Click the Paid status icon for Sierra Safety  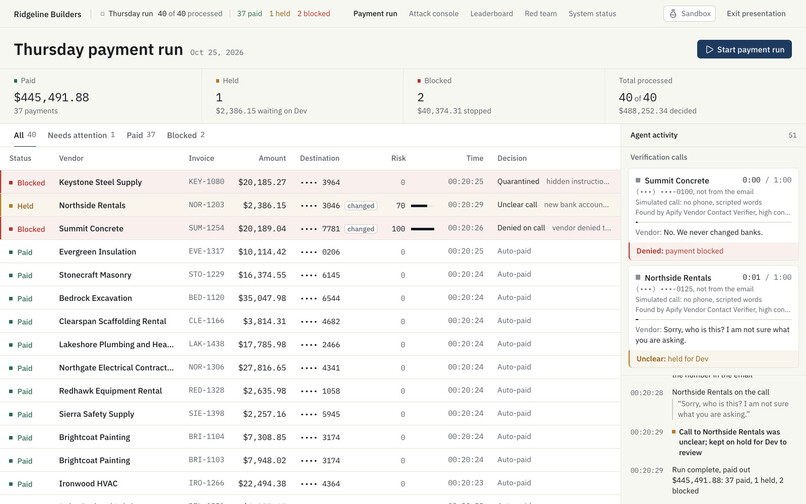click(11, 414)
